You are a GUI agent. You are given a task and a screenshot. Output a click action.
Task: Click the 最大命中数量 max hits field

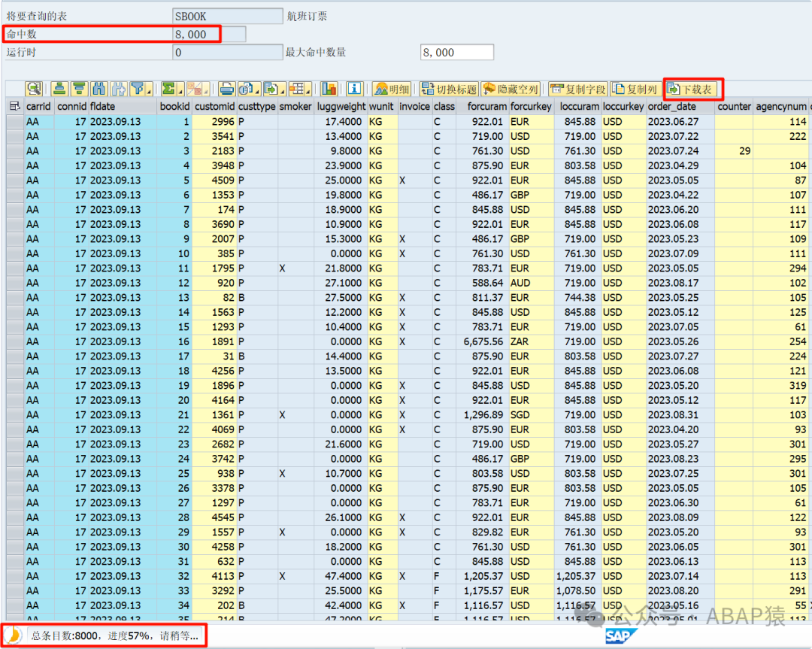pyautogui.click(x=457, y=53)
